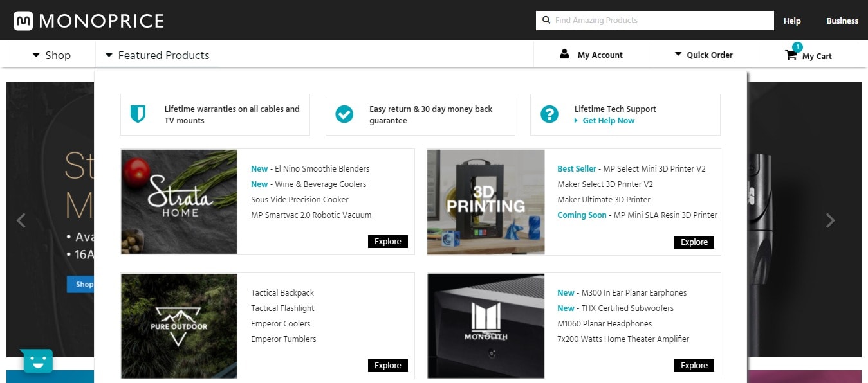Click the Get Help Now link
Image resolution: width=868 pixels, height=383 pixels.
pyautogui.click(x=608, y=120)
